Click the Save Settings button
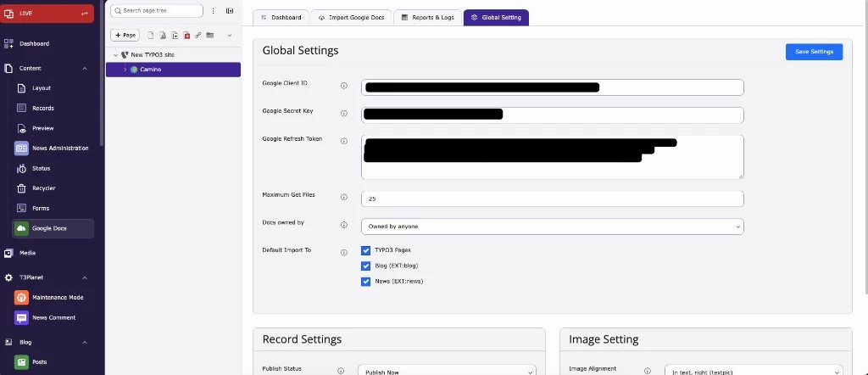 tap(814, 52)
